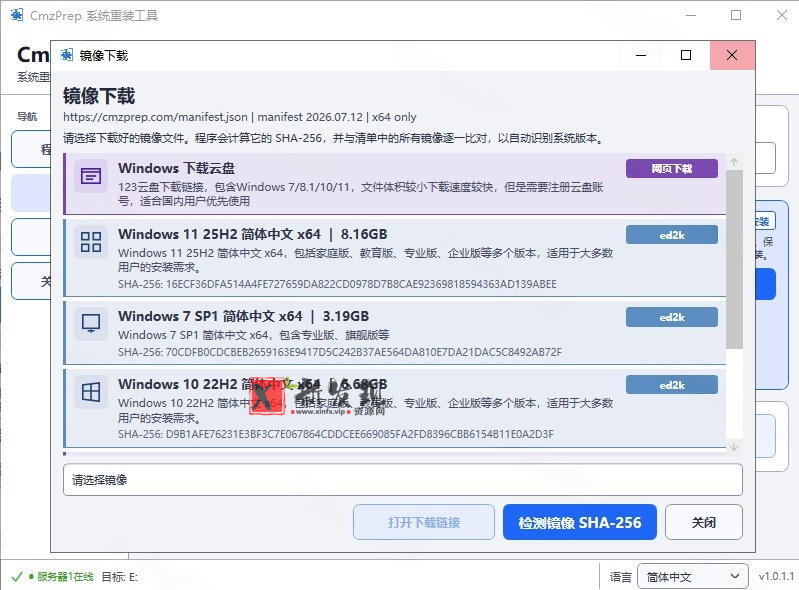This screenshot has width=799, height=590.
Task: Click the 导航 label in main window
Action: pos(27,116)
